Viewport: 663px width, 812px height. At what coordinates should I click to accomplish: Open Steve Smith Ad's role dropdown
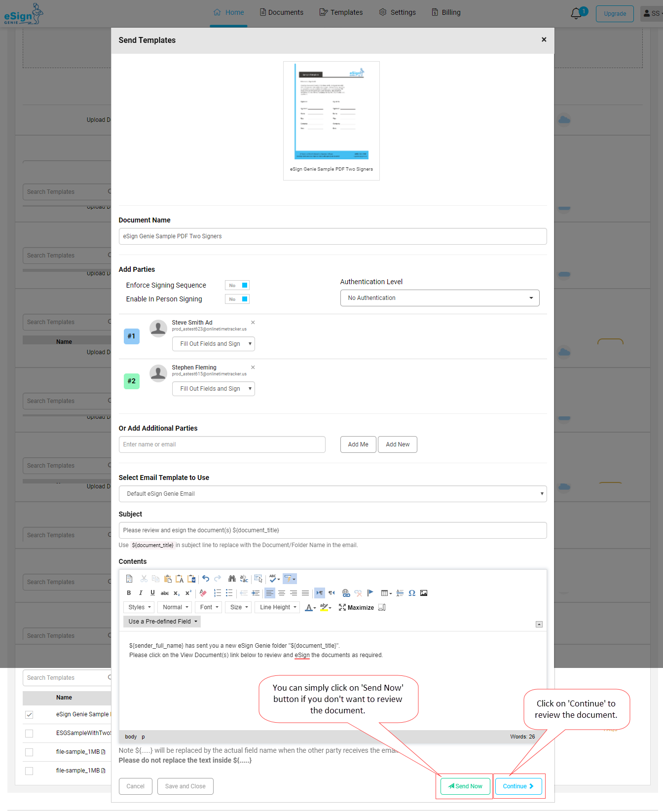(x=213, y=344)
